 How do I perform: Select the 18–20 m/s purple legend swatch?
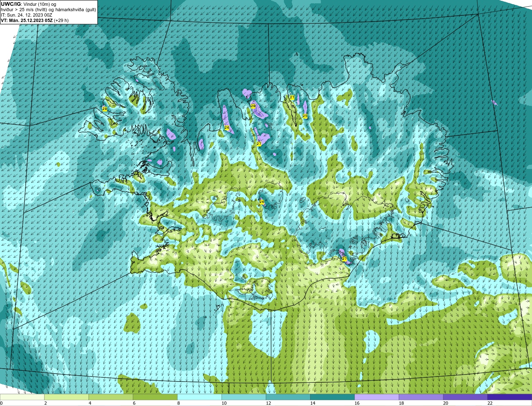click(x=421, y=397)
